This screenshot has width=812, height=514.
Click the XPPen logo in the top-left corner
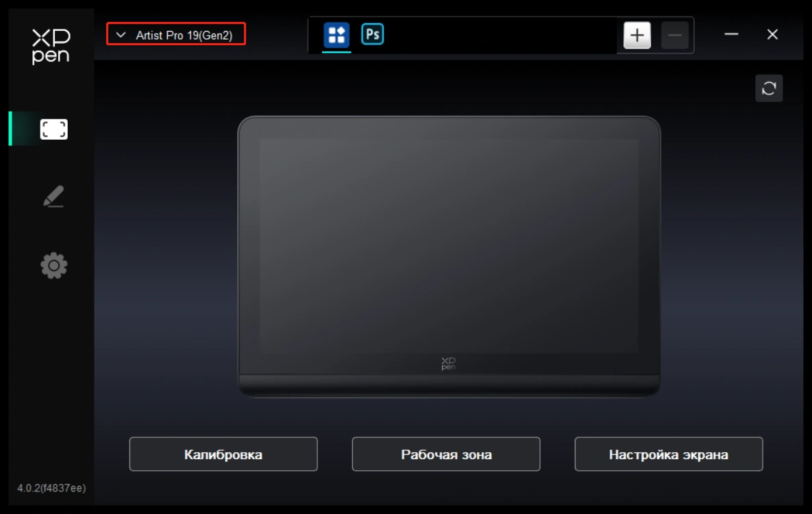(x=51, y=46)
